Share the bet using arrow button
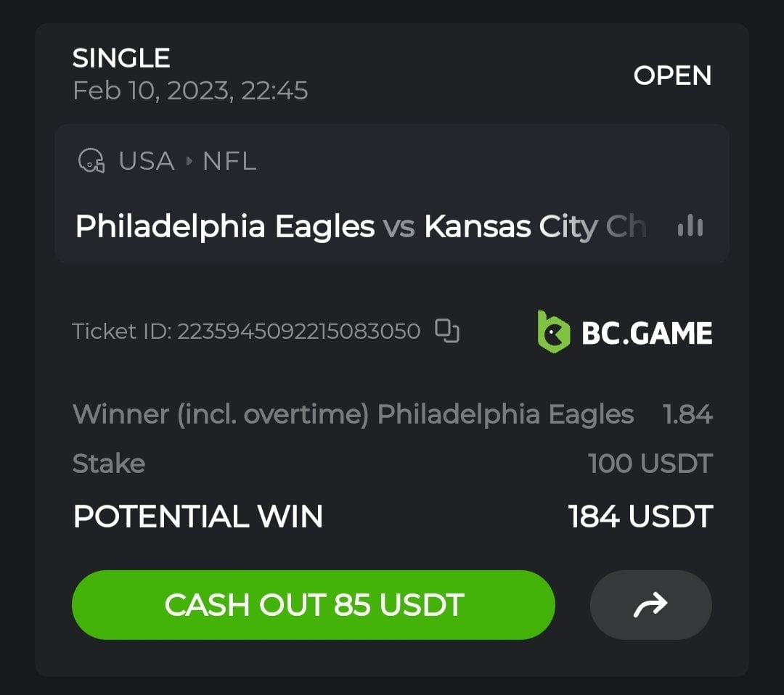 650,604
